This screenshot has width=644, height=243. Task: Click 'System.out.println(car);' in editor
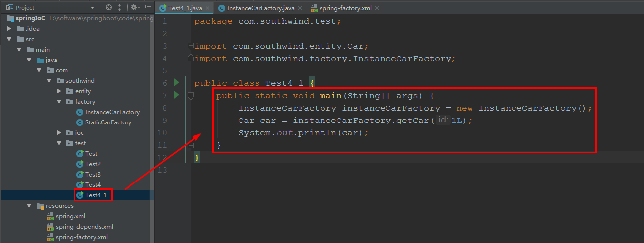(x=304, y=133)
